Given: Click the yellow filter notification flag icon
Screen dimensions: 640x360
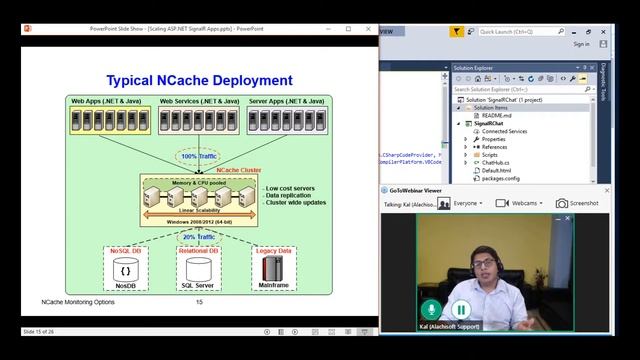Looking at the screenshot, I should pos(456,31).
